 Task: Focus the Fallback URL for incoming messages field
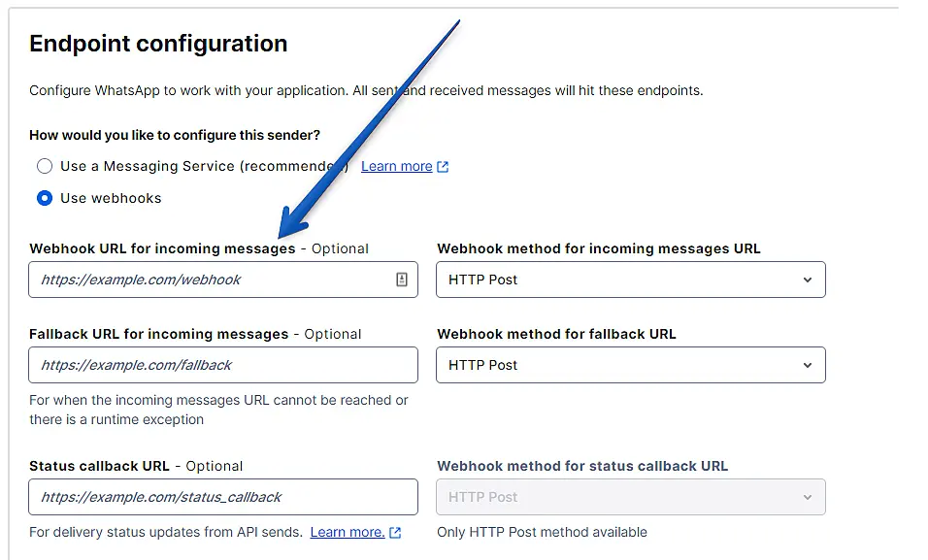coord(223,365)
